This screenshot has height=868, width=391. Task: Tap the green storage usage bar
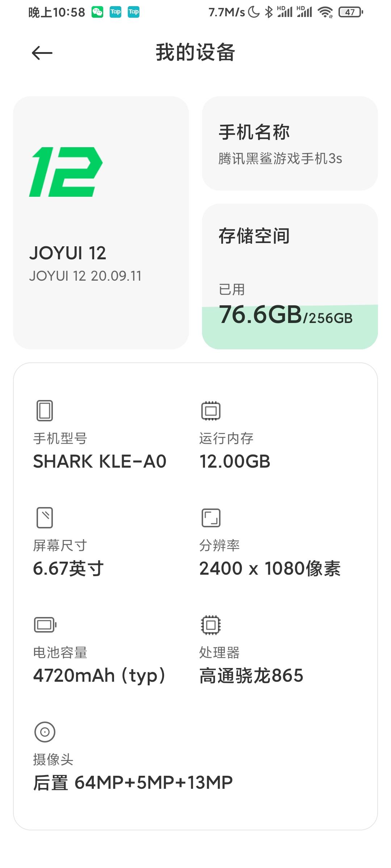pos(290,327)
